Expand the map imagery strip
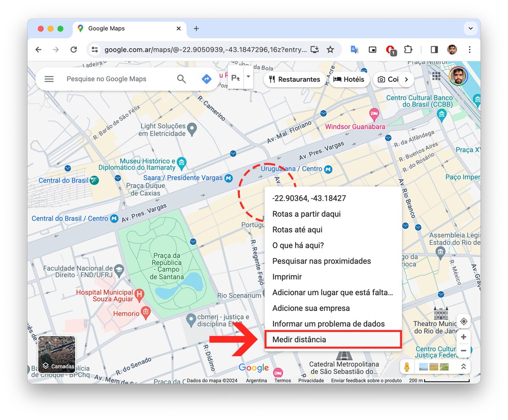 pos(463,366)
